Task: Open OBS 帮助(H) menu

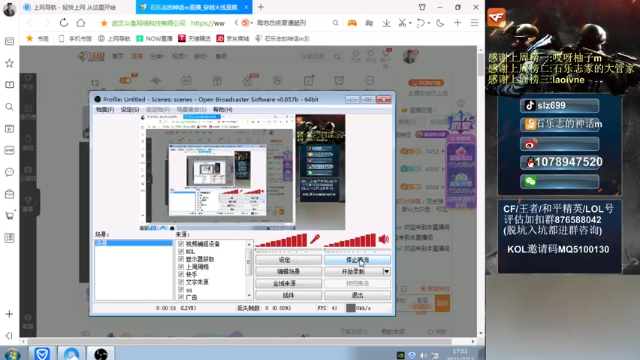Action: 222,109
